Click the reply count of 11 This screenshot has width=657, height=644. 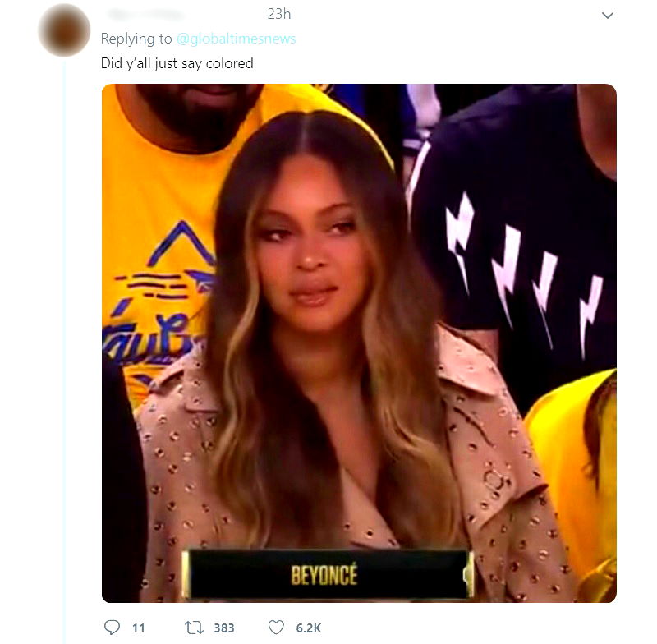click(139, 628)
